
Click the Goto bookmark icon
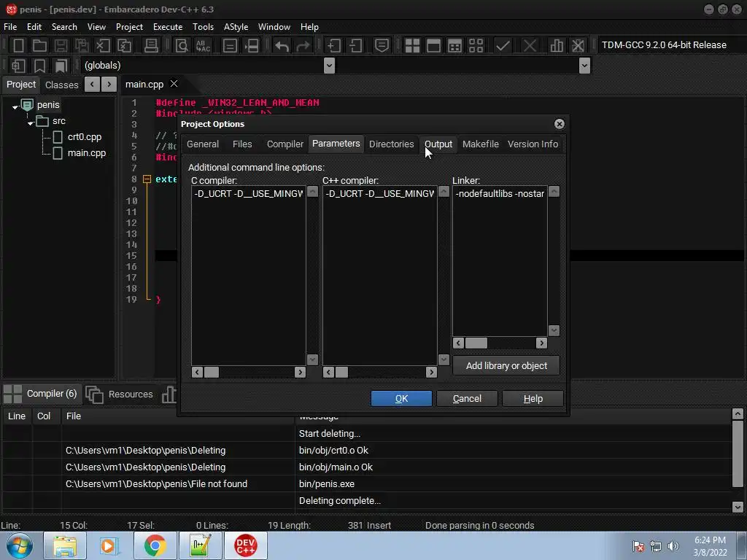coord(61,66)
